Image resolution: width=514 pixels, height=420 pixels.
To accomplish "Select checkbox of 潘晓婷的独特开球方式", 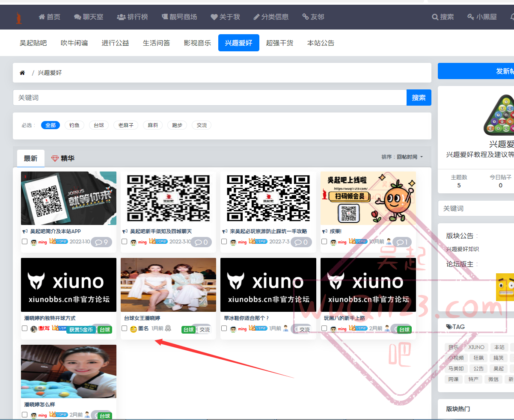I will click(24, 328).
